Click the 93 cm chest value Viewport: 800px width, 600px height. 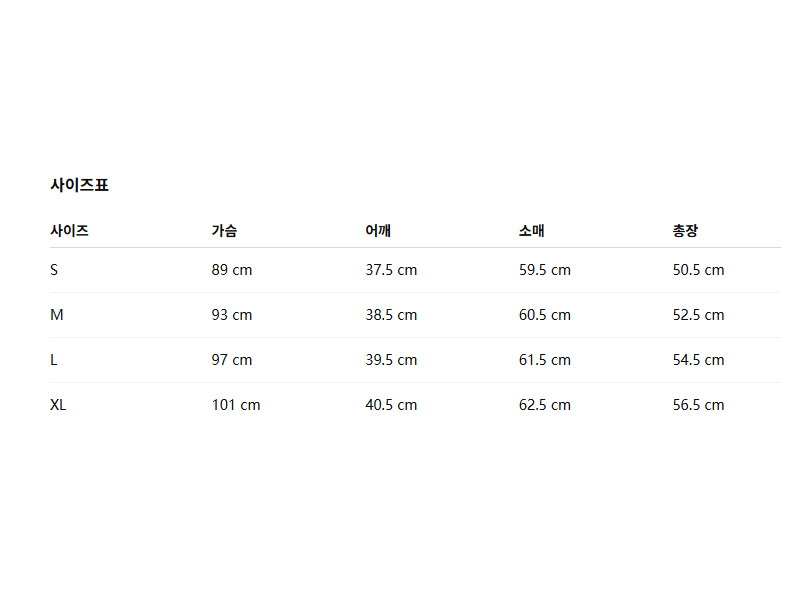(x=232, y=315)
